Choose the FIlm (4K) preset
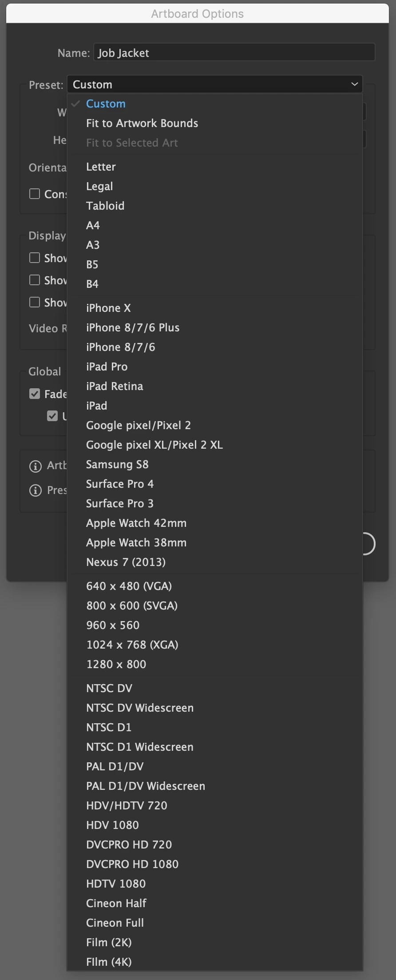Image resolution: width=396 pixels, height=980 pixels. (215, 962)
